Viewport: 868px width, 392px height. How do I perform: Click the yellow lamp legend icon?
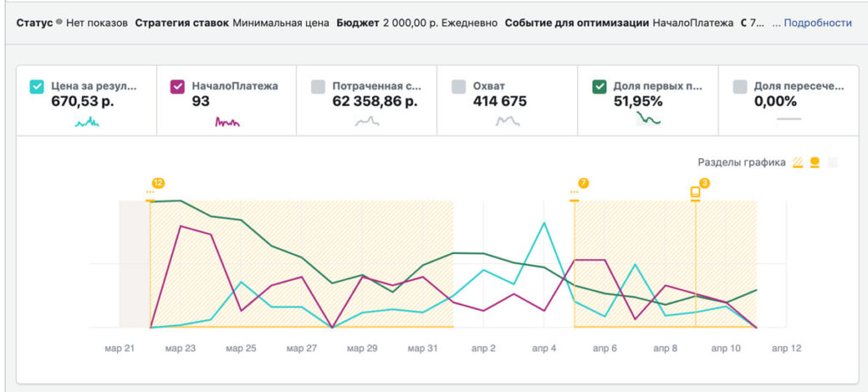click(815, 163)
